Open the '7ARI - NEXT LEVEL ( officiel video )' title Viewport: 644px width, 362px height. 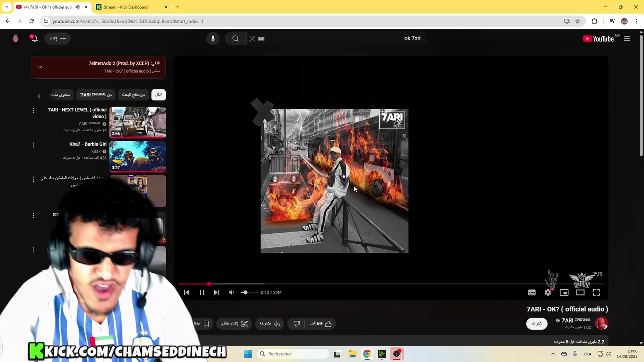click(x=77, y=113)
